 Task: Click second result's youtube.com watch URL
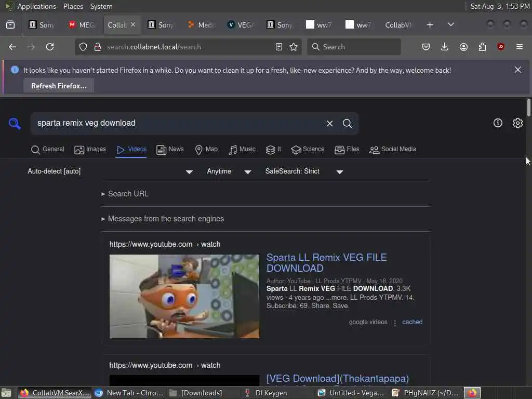(165, 365)
